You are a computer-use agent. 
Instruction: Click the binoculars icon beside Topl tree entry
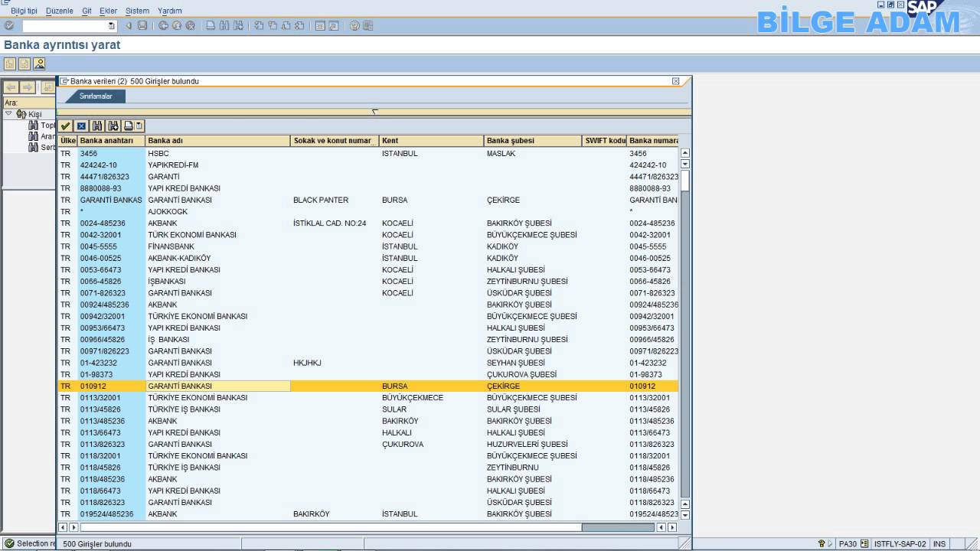(x=33, y=125)
